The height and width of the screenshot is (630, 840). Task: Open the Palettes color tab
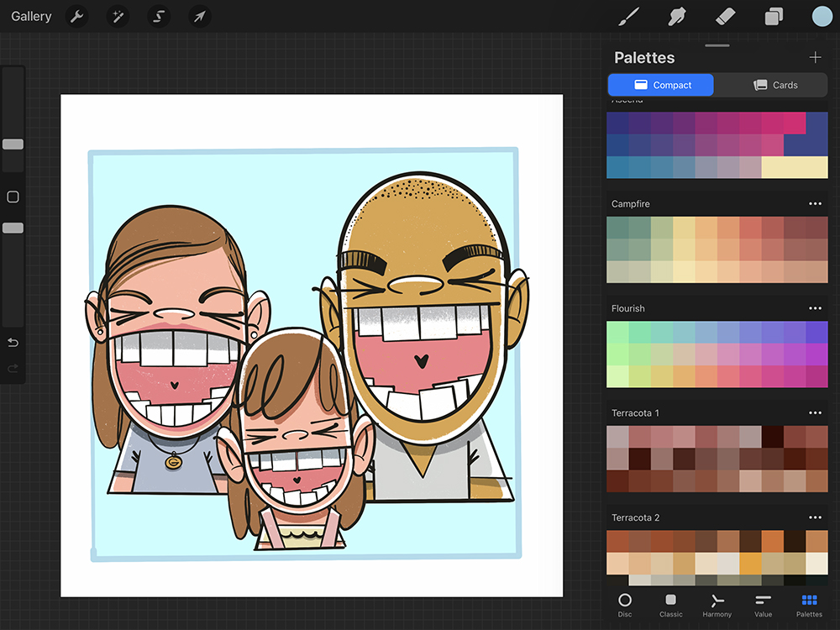click(809, 606)
